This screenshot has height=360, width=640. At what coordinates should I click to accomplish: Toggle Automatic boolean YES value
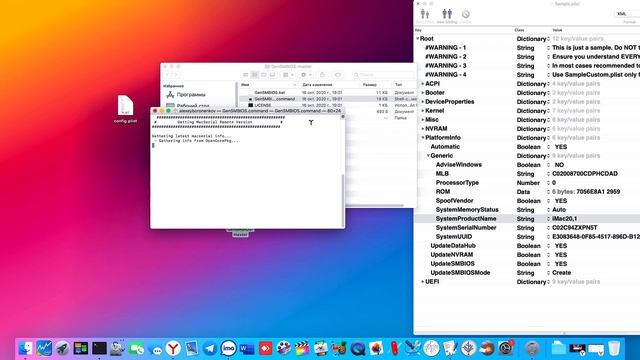pos(561,147)
